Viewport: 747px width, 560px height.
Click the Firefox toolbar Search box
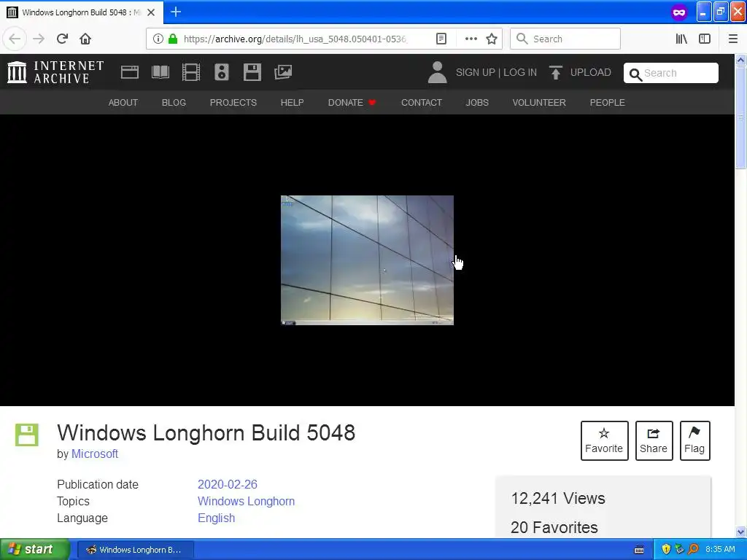click(565, 39)
